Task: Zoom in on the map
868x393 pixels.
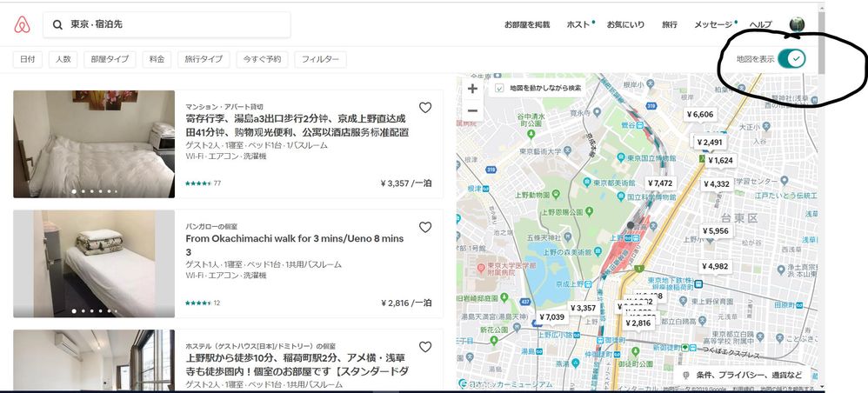Action: pyautogui.click(x=472, y=89)
